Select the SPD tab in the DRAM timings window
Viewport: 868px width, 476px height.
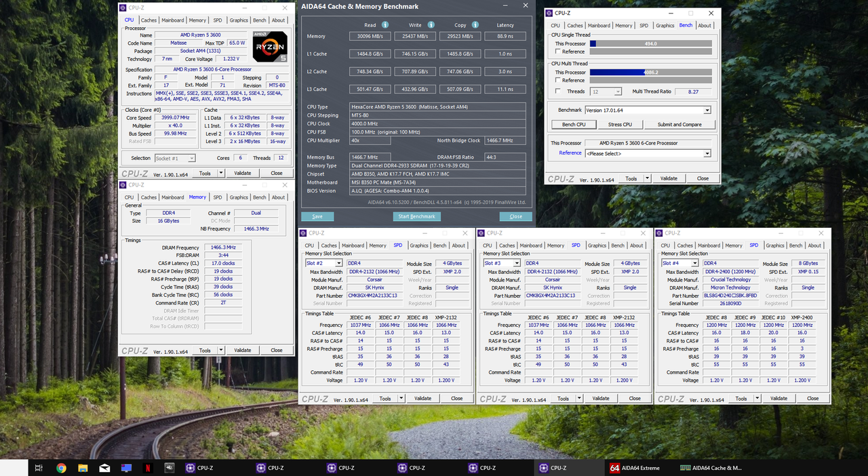(x=217, y=197)
